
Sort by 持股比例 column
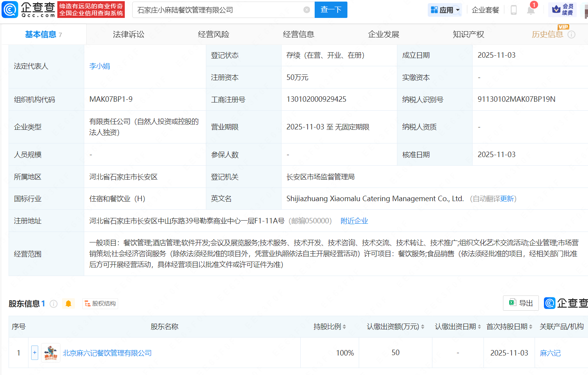329,327
